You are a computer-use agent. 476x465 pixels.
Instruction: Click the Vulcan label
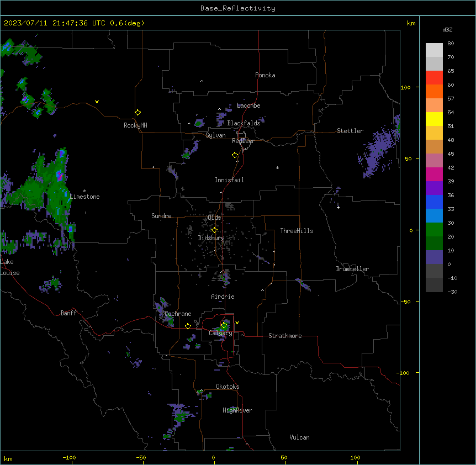[x=300, y=437]
